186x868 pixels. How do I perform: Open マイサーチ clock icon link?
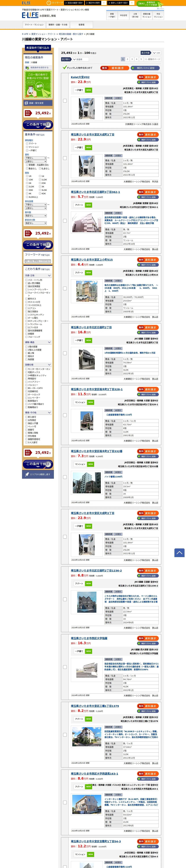(x=55, y=3)
